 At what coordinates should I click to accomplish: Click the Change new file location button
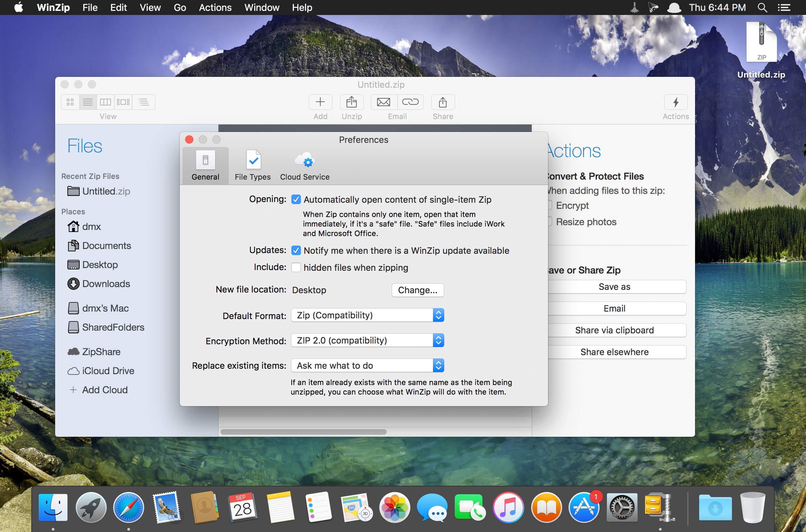[417, 290]
